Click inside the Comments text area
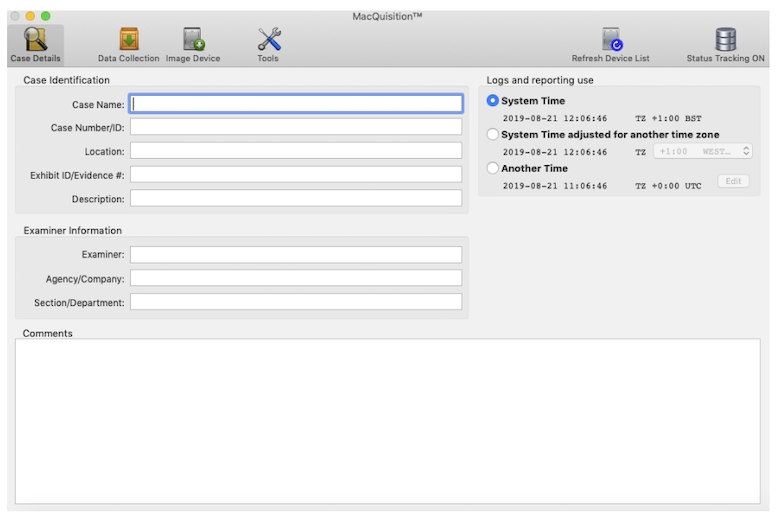 [x=388, y=421]
